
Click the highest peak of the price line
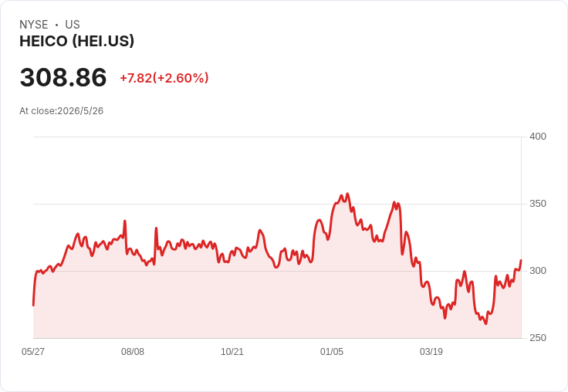click(x=347, y=194)
